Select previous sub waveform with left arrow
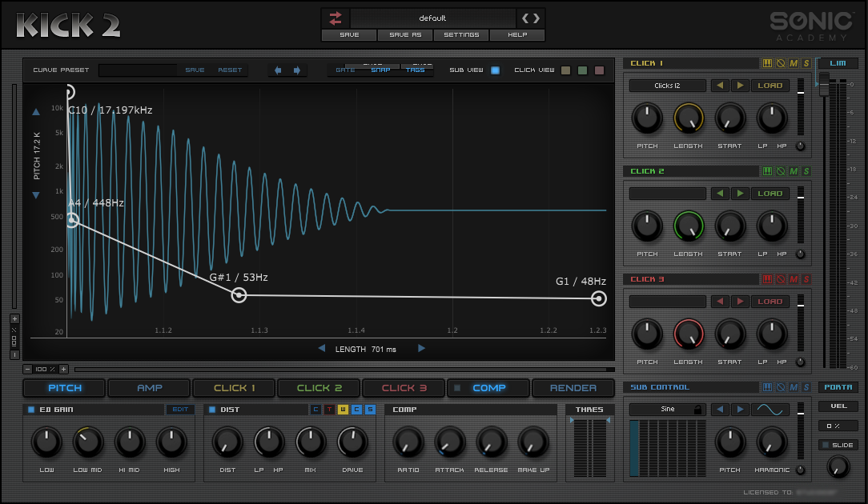 pyautogui.click(x=720, y=409)
